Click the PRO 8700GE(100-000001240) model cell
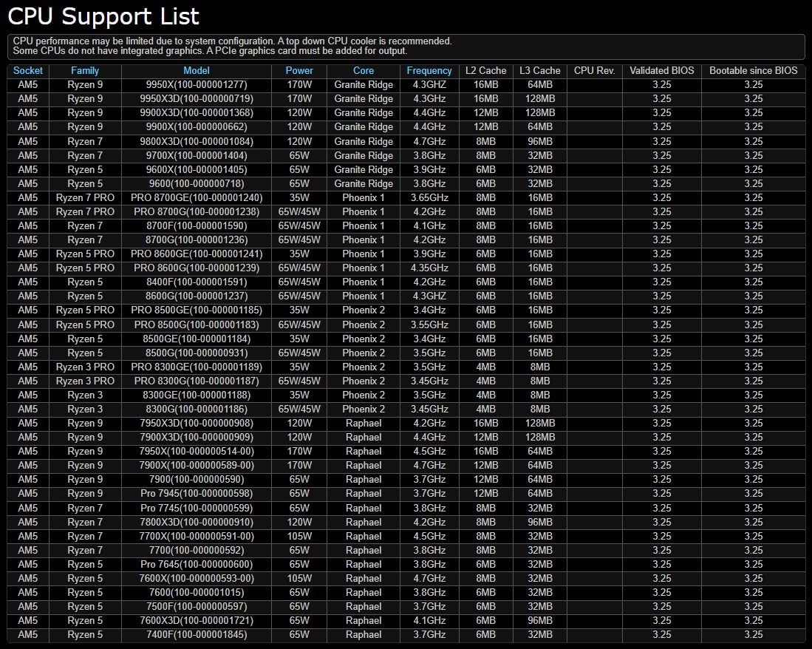Screen dimensions: 812x649 pos(196,198)
